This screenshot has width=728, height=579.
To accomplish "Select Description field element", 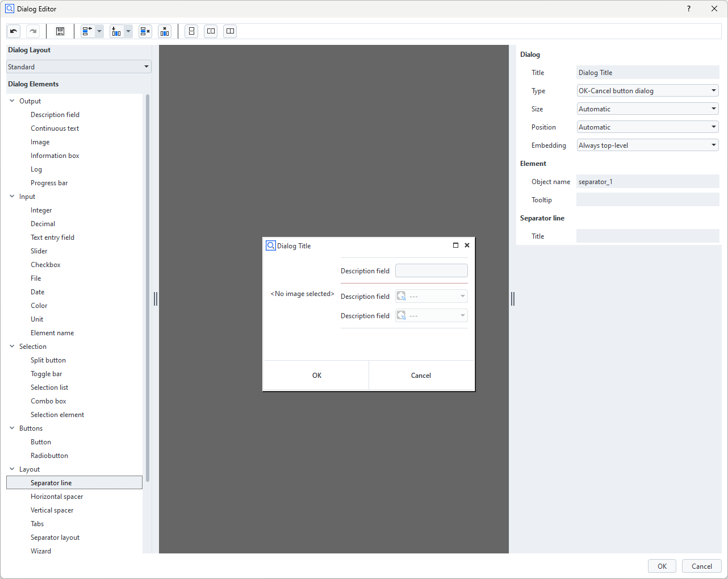I will tap(55, 114).
